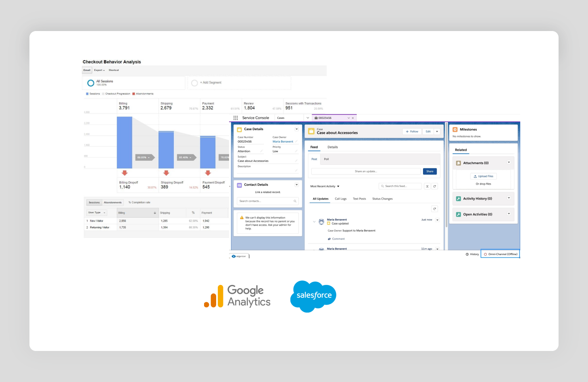The height and width of the screenshot is (382, 588).
Task: Click the red Shipping Dropoff arrow
Action: click(x=166, y=173)
